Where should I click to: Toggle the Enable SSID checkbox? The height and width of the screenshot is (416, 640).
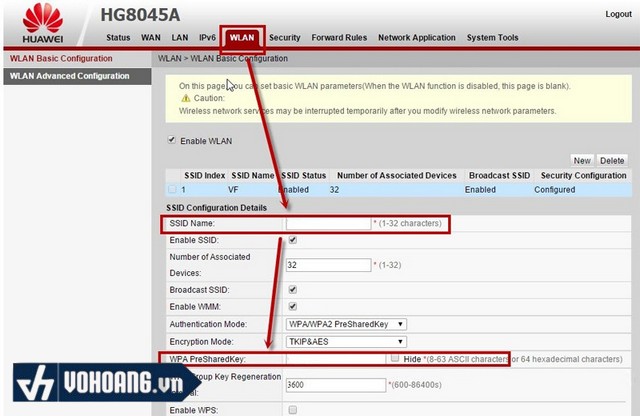point(292,240)
